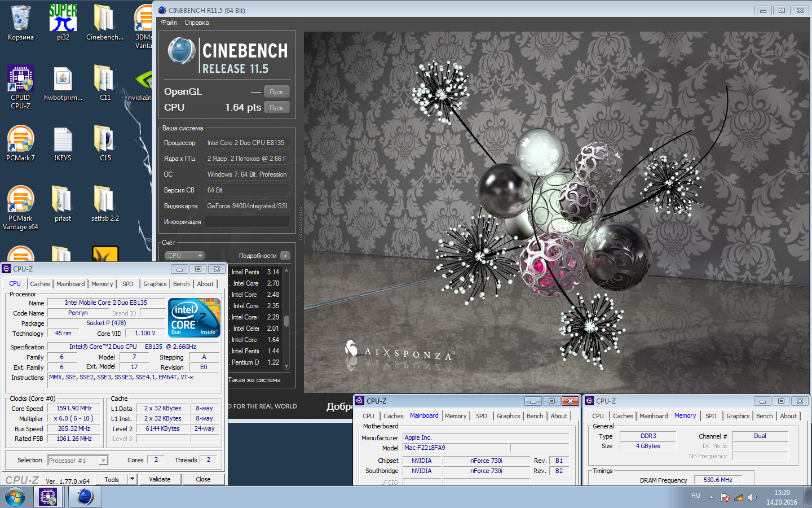812x508 pixels.
Task: Open the !KEYS text file icon
Action: coord(63,143)
